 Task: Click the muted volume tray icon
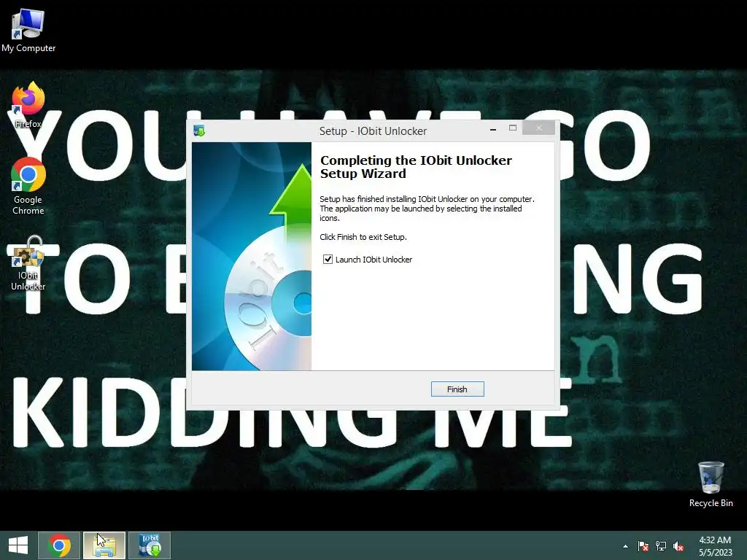pyautogui.click(x=678, y=546)
